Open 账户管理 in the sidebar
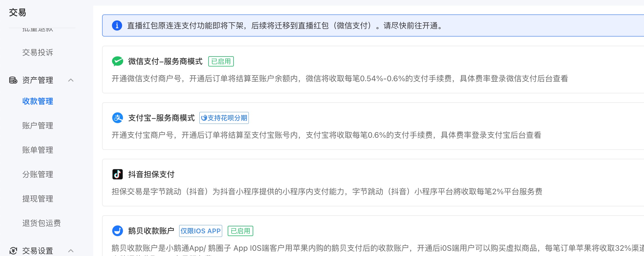644x256 pixels. pyautogui.click(x=38, y=126)
